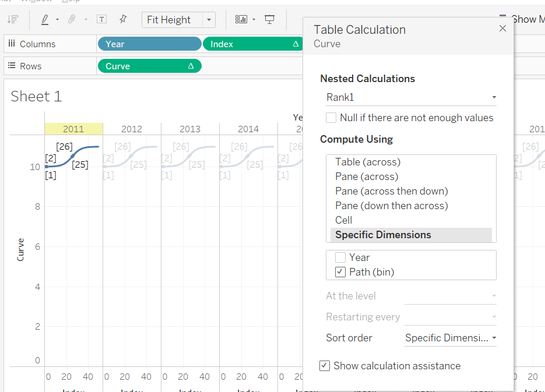Expand the Sort order dropdown
545x392 pixels.
450,338
